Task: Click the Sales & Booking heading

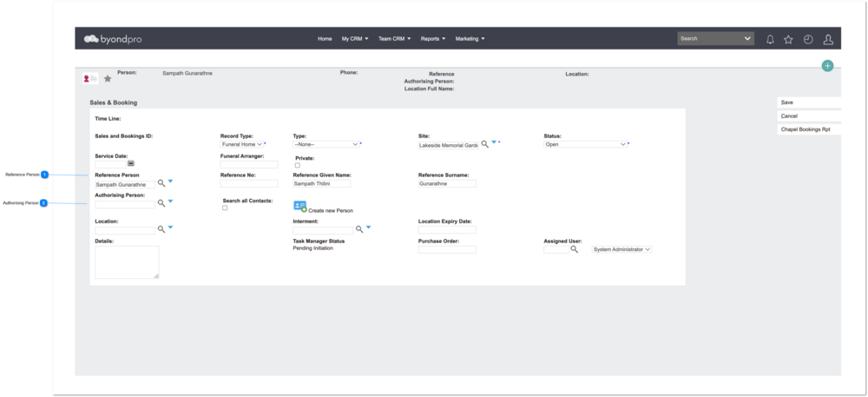Action: 114,103
